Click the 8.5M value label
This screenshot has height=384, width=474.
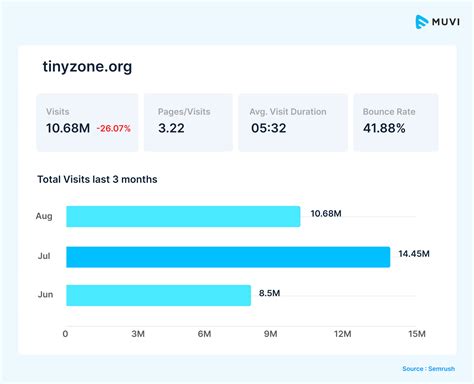coord(269,293)
